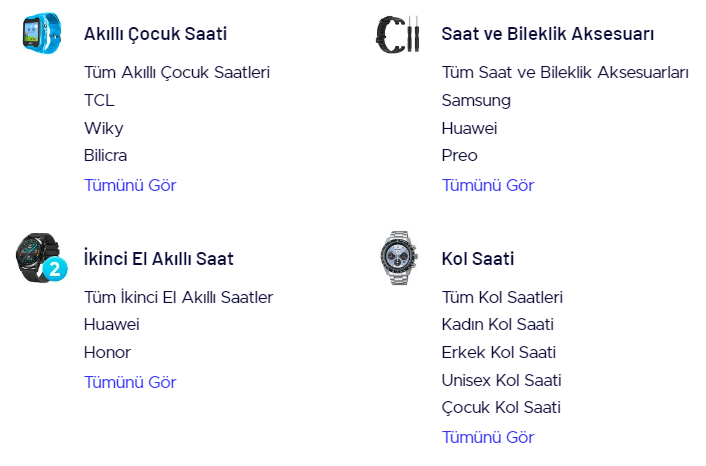706x466 pixels.
Task: Choose the TCL brand link
Action: [x=99, y=100]
